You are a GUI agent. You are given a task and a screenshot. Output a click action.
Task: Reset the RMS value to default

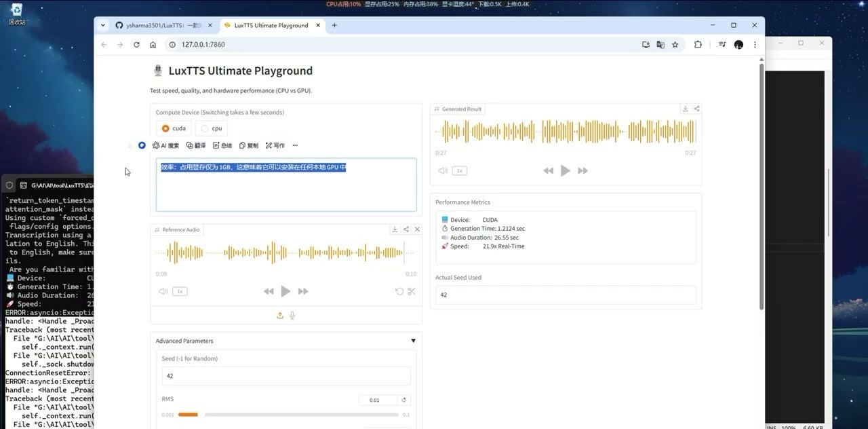[404, 400]
